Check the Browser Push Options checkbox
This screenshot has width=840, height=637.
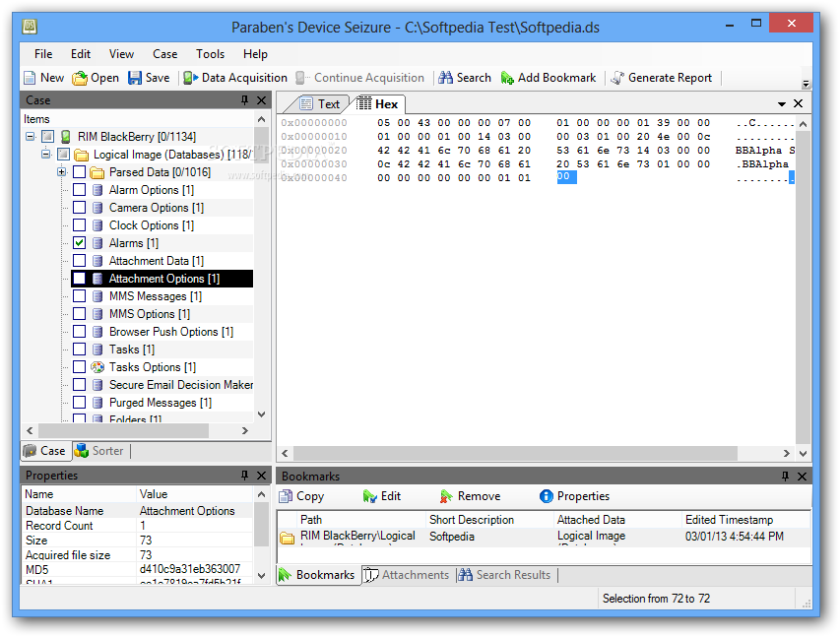[x=80, y=331]
